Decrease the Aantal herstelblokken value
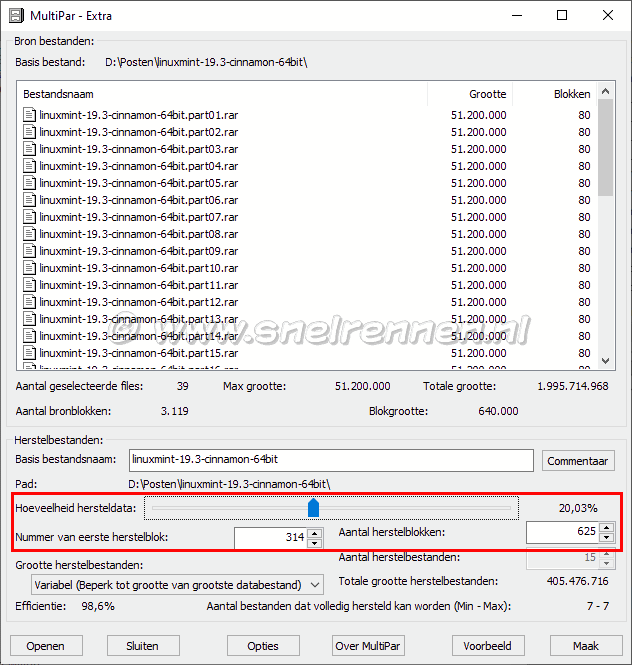 click(607, 538)
